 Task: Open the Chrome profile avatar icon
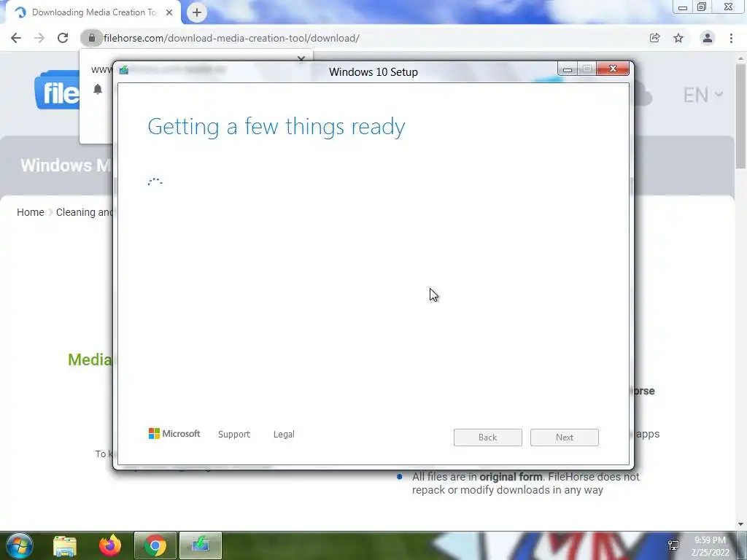[x=708, y=38]
